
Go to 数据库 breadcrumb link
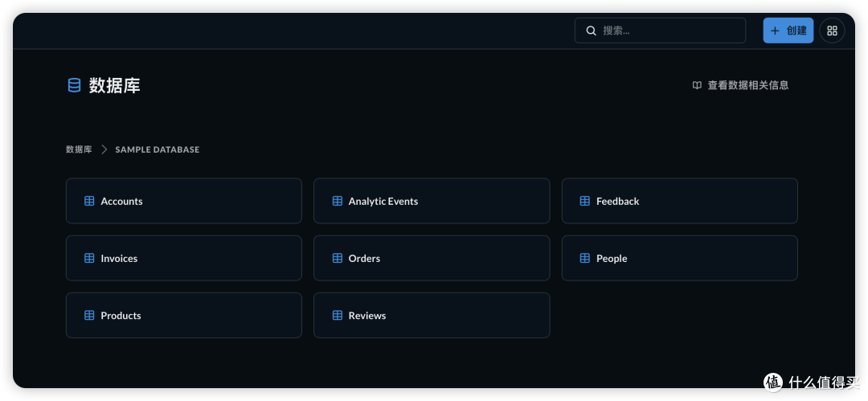(x=79, y=149)
